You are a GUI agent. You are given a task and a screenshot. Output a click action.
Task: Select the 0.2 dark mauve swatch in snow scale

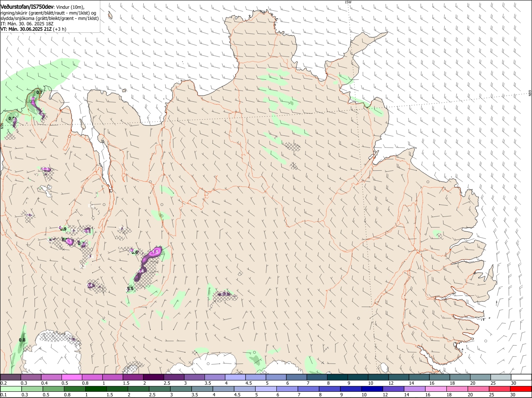point(10,377)
